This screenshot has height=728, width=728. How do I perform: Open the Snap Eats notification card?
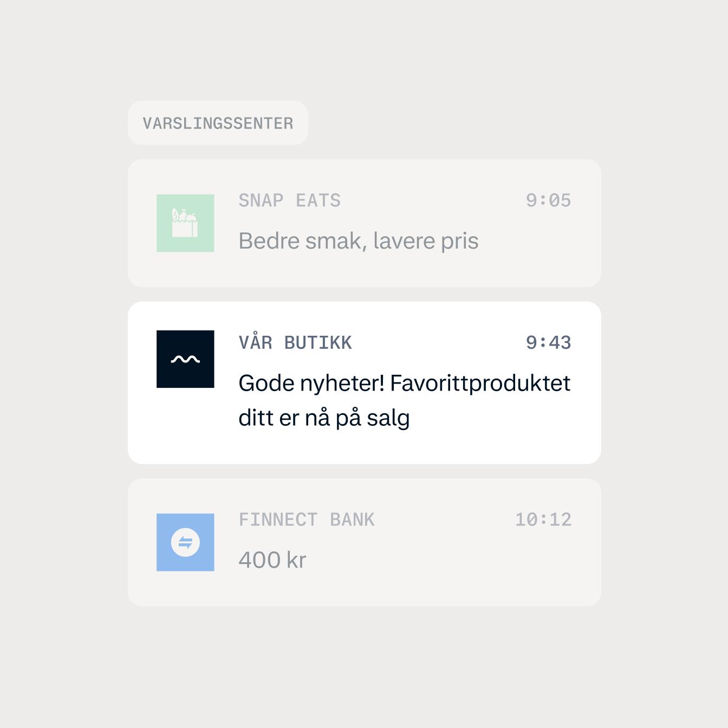click(365, 223)
